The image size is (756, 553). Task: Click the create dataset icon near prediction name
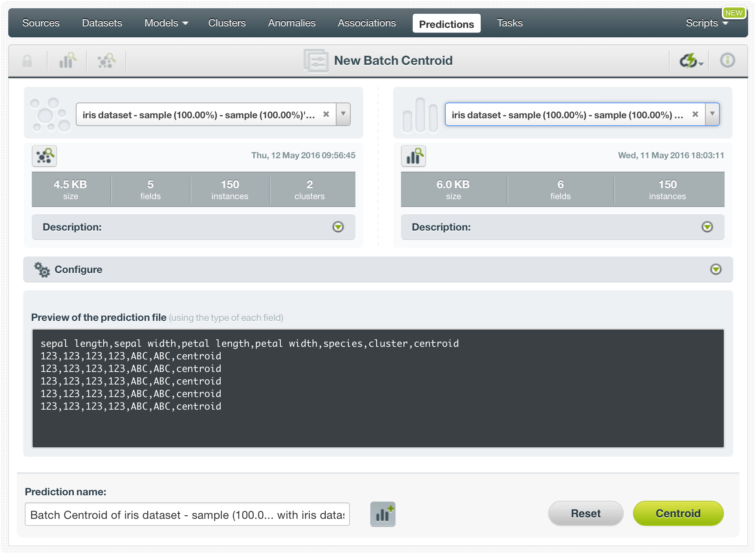pos(383,513)
